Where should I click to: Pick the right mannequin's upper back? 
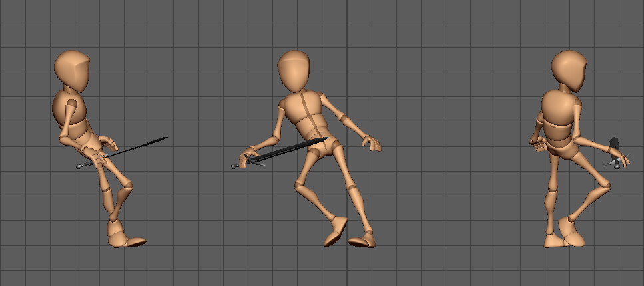click(x=559, y=108)
